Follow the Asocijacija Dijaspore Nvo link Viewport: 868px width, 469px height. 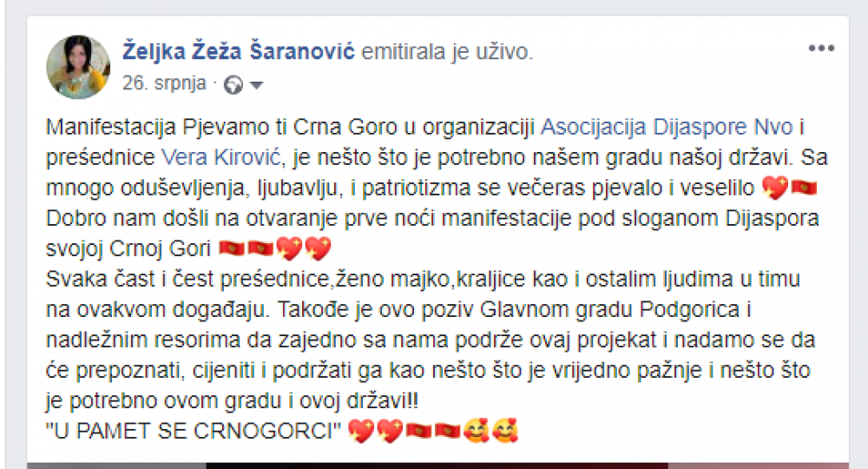pyautogui.click(x=667, y=128)
